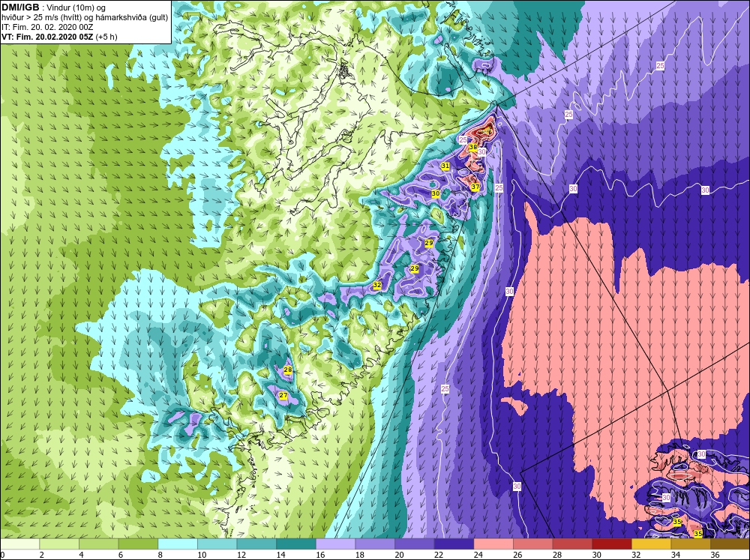The height and width of the screenshot is (560, 750).
Task: Click the legend scale value 36
Action: [x=715, y=555]
